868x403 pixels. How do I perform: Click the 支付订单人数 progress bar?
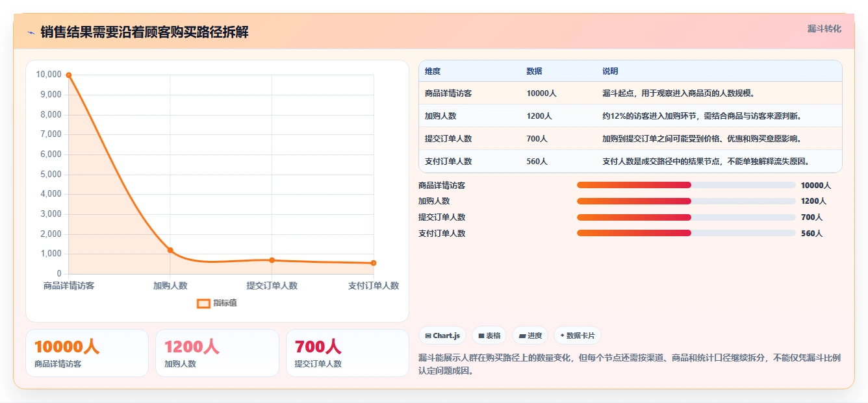pos(686,233)
